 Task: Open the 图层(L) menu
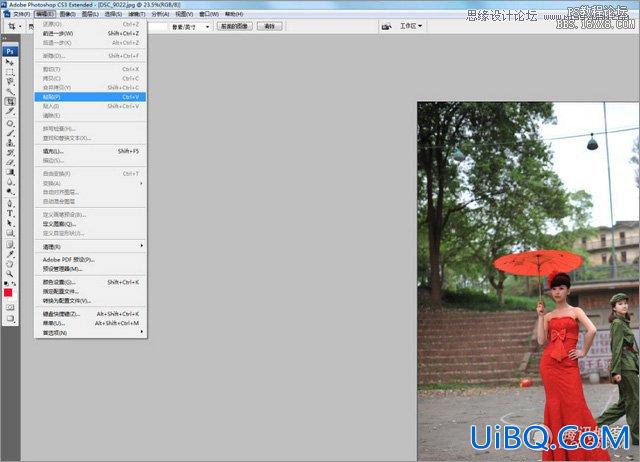coord(90,14)
